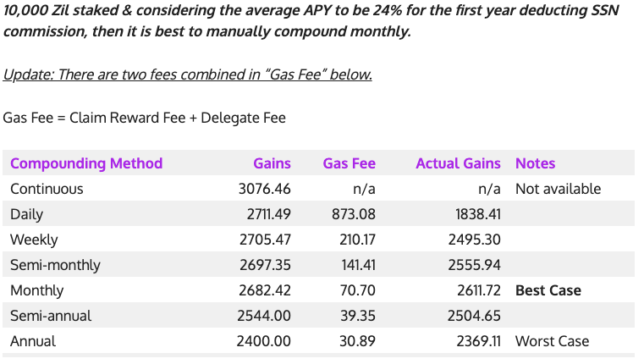This screenshot has width=644, height=364.
Task: Select the Daily row label
Action: pos(26,214)
